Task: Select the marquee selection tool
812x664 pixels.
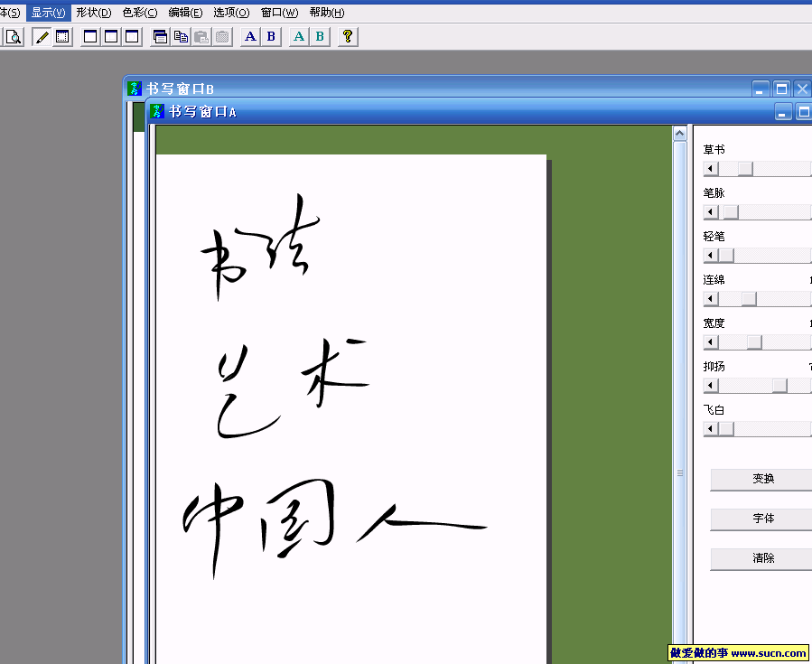Action: 61,36
